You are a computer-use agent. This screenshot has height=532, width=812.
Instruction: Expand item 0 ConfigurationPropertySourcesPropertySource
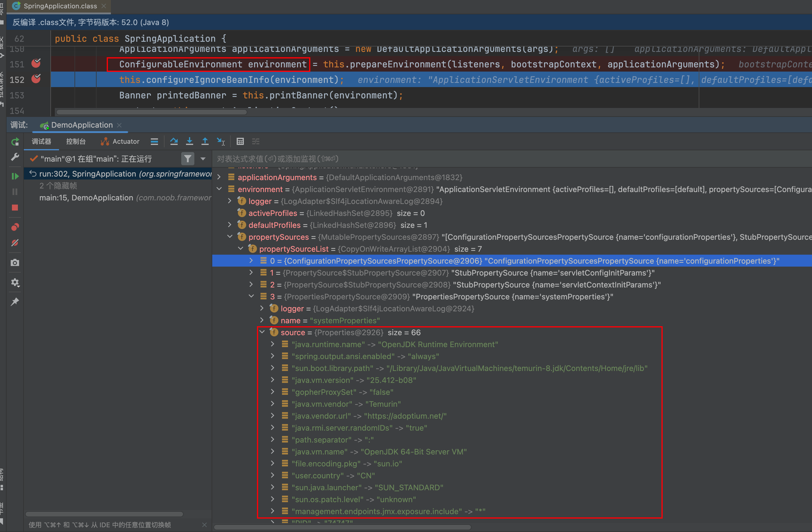point(252,261)
